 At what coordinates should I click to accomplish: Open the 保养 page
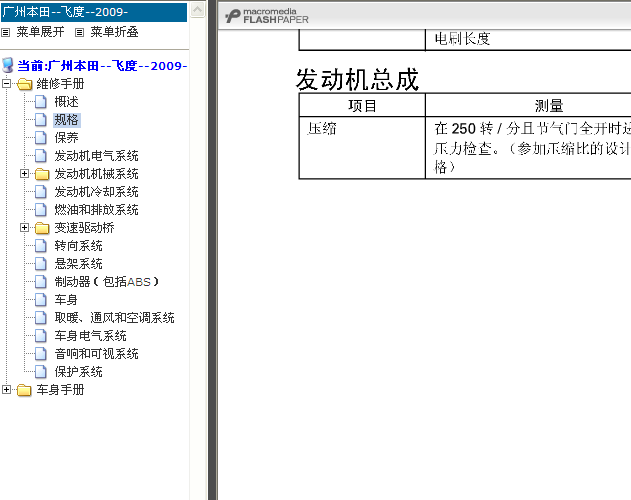66,138
